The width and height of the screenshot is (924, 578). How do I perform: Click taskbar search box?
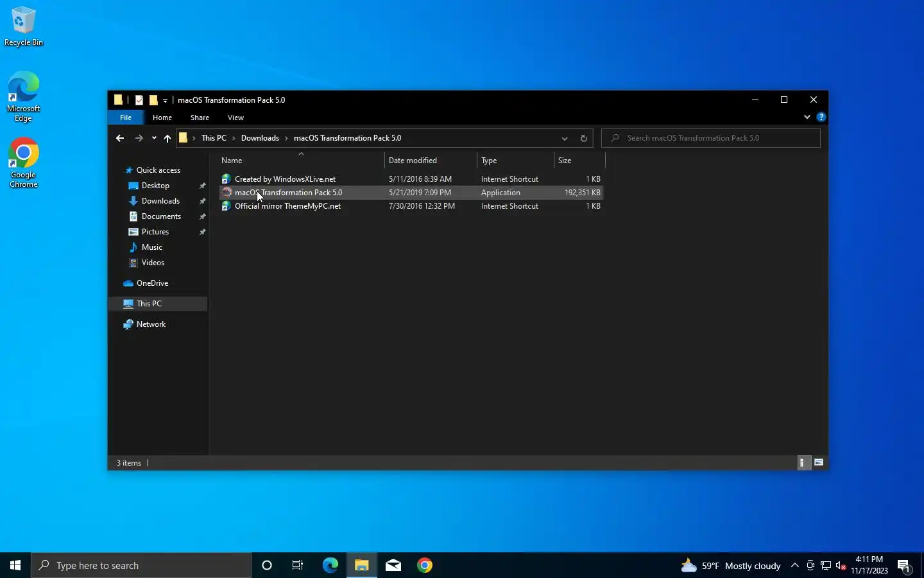[x=141, y=565]
